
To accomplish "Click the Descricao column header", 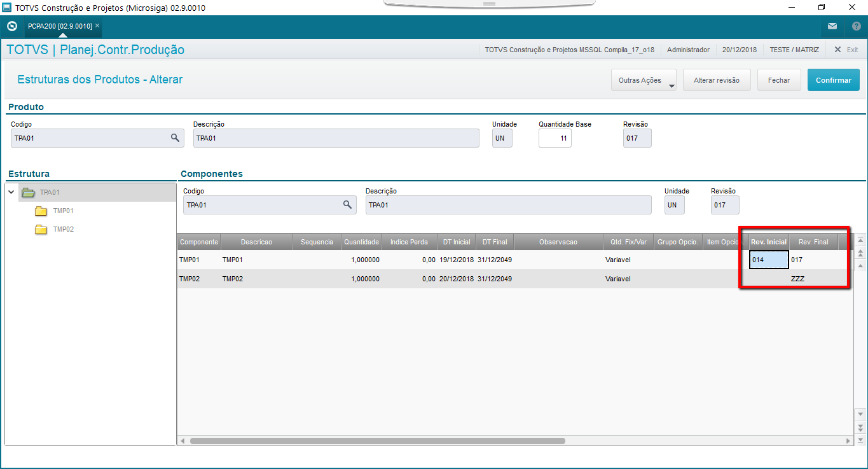I will coord(256,242).
